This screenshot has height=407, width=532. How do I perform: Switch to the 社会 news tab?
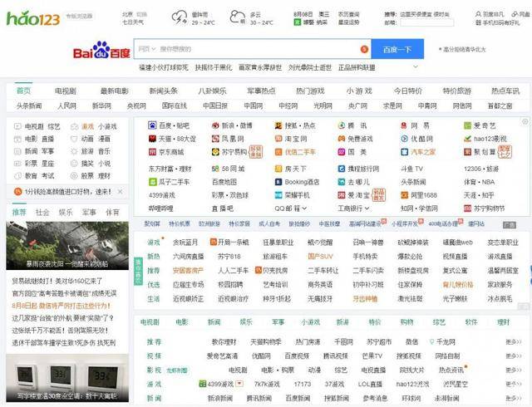pos(42,213)
